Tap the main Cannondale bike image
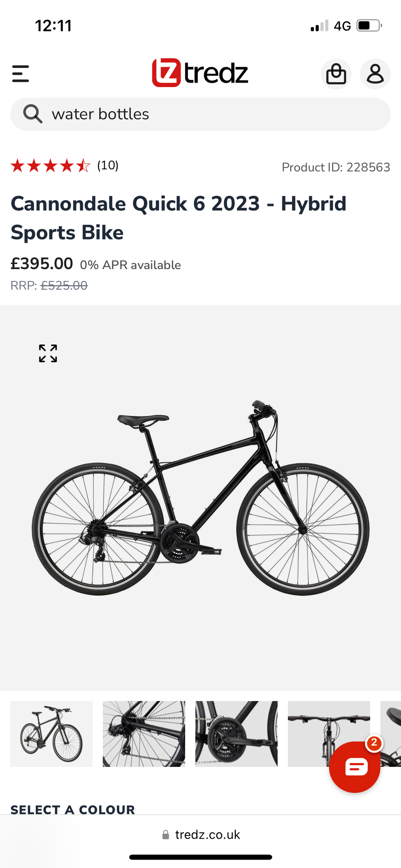This screenshot has width=401, height=868. pos(200,497)
